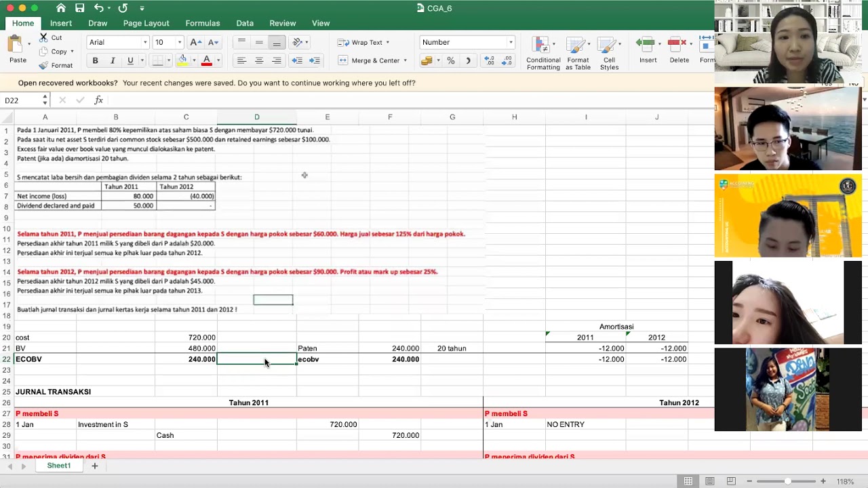The width and height of the screenshot is (868, 488).
Task: Toggle italic formatting
Action: [x=113, y=60]
